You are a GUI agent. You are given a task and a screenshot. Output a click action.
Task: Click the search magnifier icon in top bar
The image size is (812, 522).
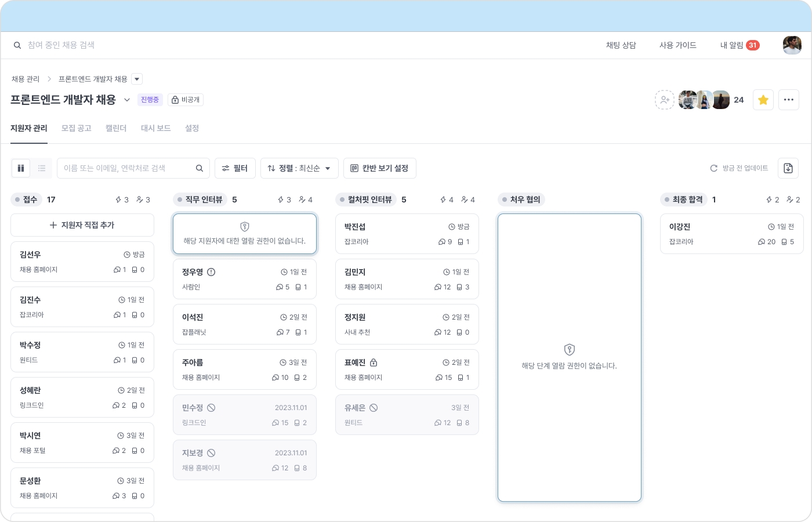pos(17,45)
